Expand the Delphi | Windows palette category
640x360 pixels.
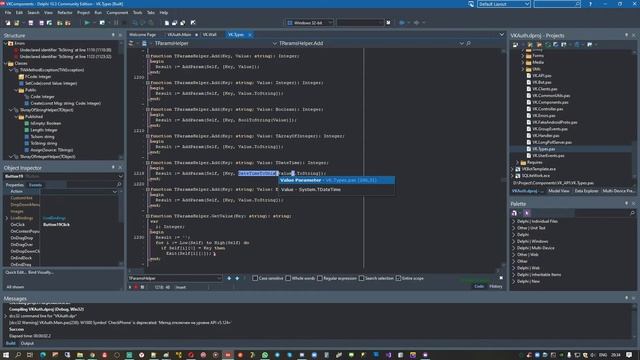point(514,241)
